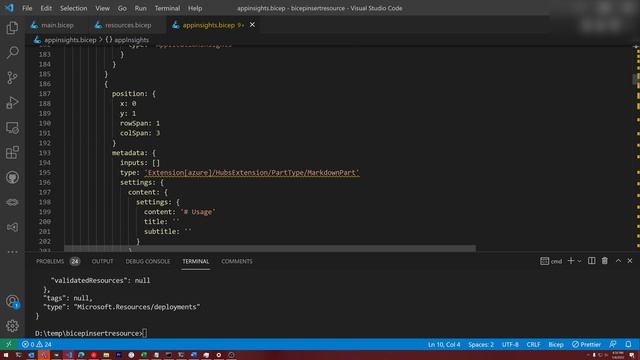Click the VS Code logo in the title bar
The image size is (640, 360).
[9, 8]
